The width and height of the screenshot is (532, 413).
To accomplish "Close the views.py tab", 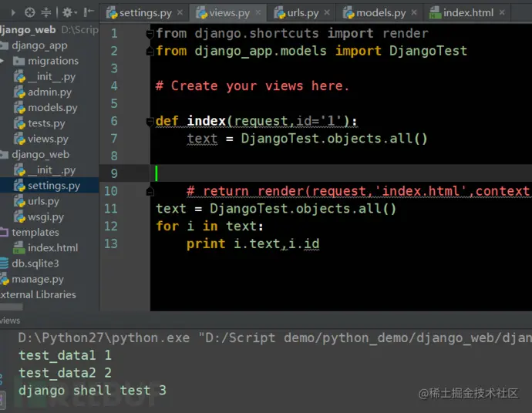I will click(258, 12).
